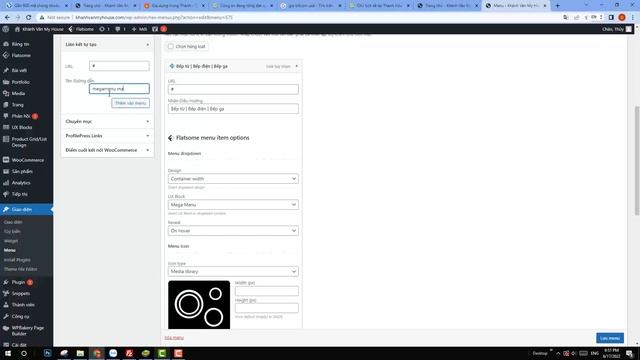Go to Install Plugins submenu item
The height and width of the screenshot is (360, 640).
click(17, 260)
